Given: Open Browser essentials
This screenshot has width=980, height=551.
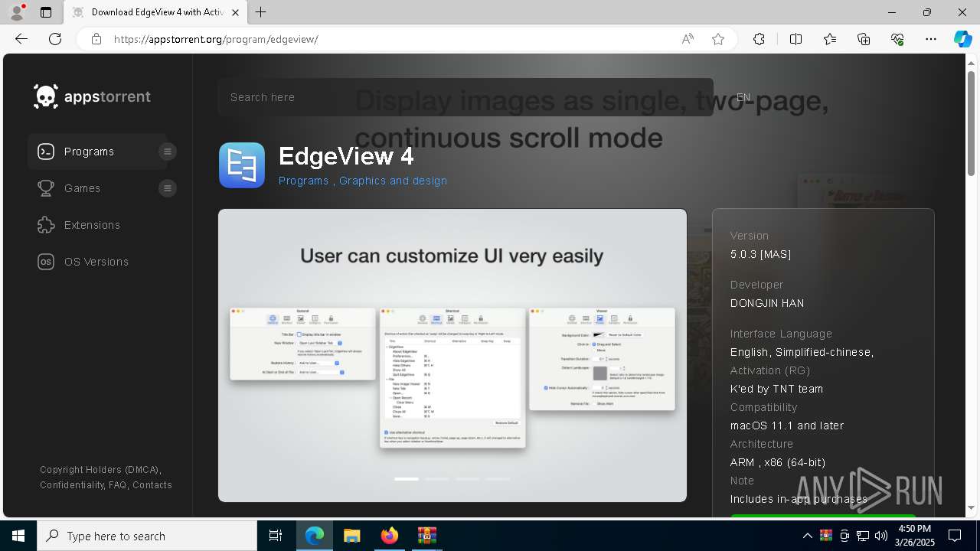Looking at the screenshot, I should (897, 39).
